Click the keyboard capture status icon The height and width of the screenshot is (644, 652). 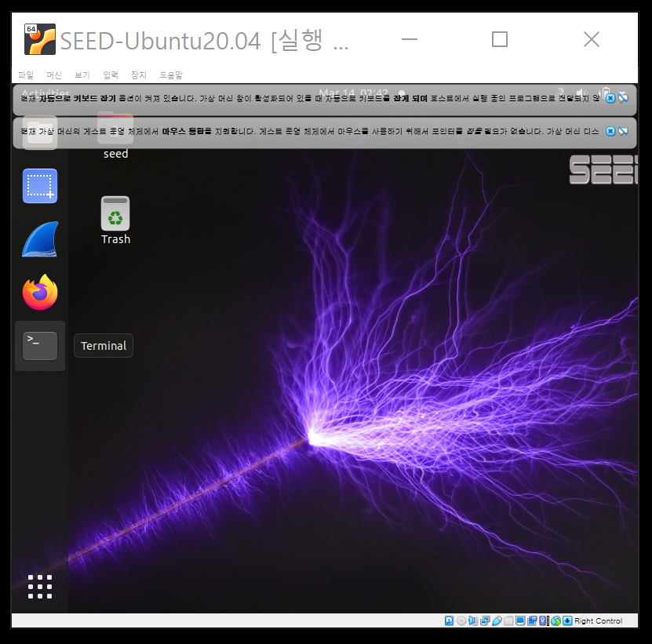click(567, 620)
